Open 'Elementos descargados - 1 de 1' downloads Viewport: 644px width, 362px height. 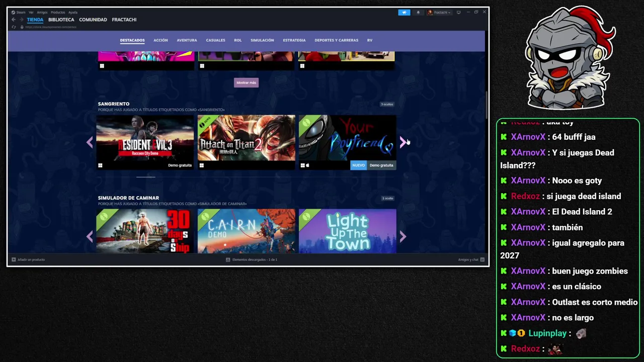coord(252,259)
